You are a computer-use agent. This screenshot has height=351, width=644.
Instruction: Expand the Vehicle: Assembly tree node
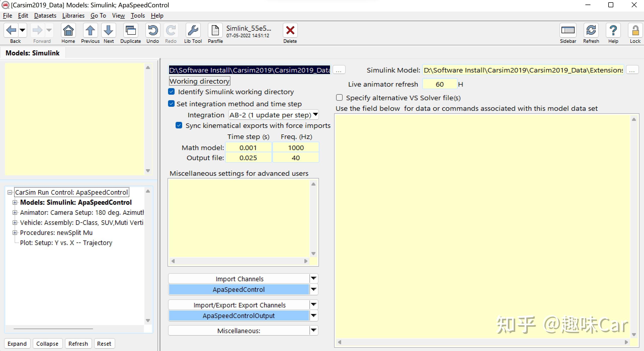click(x=15, y=223)
